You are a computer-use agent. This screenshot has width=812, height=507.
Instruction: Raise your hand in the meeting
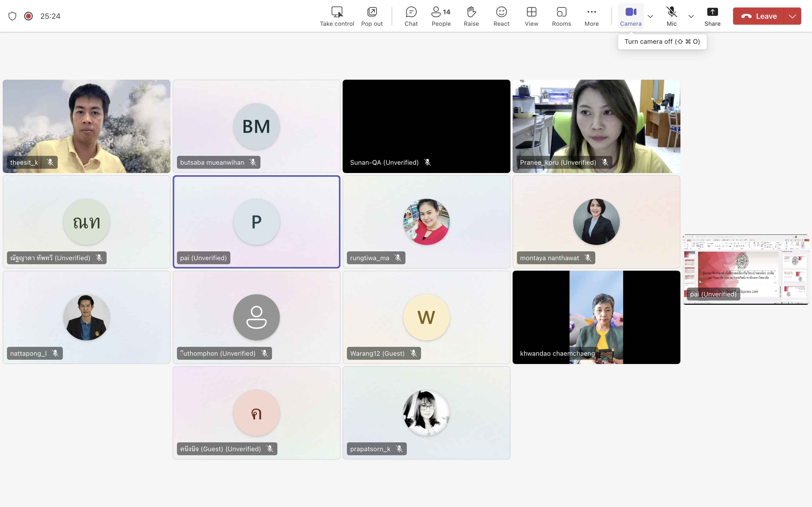(x=471, y=16)
